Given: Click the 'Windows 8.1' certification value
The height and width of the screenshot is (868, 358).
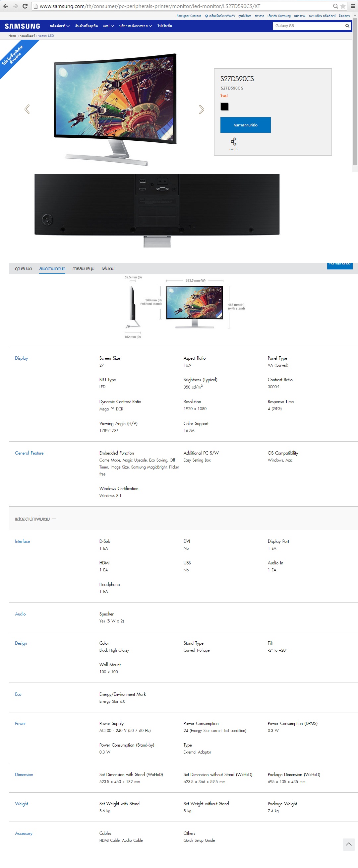Looking at the screenshot, I should coord(110,496).
